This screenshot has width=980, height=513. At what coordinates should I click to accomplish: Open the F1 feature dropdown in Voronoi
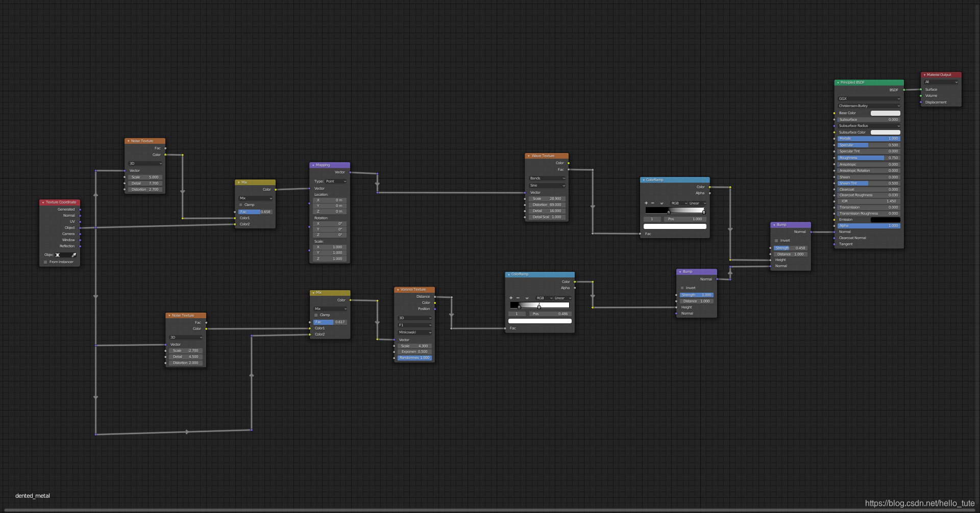(x=415, y=325)
